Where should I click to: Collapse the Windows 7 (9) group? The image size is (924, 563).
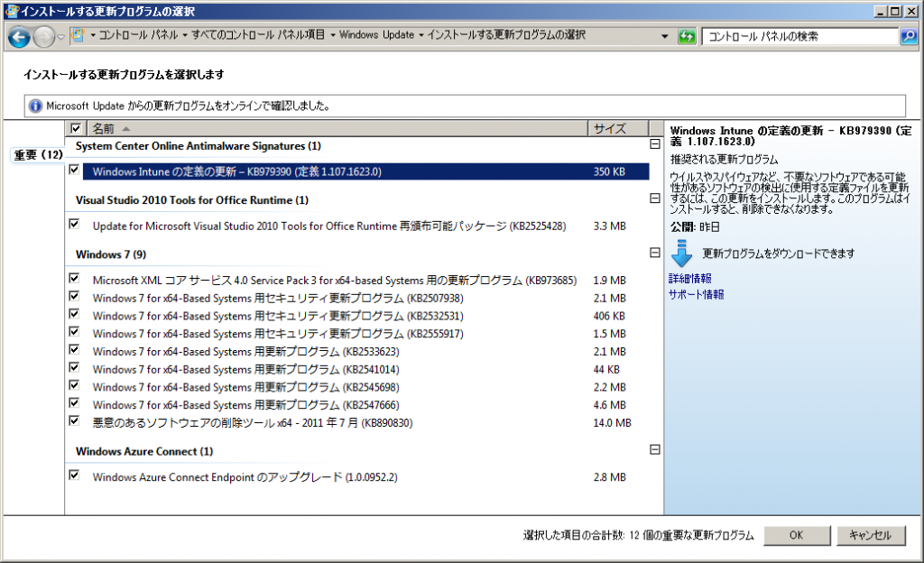(x=655, y=254)
